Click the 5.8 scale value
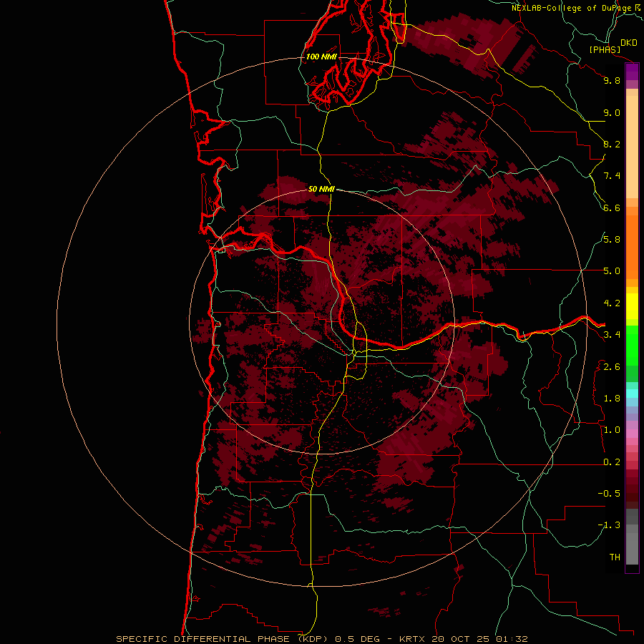Viewport: 644px width, 644px height. pos(612,240)
